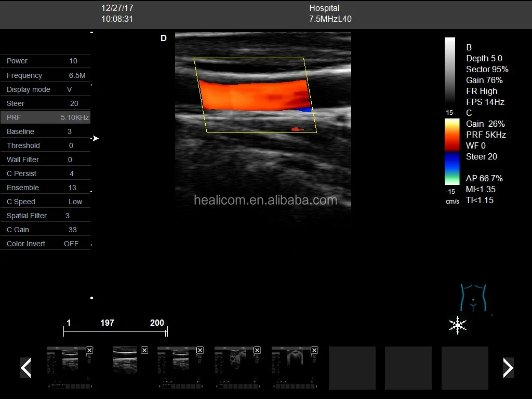Change the C Speed Low setting
Image resolution: width=532 pixels, height=399 pixels.
tap(45, 202)
